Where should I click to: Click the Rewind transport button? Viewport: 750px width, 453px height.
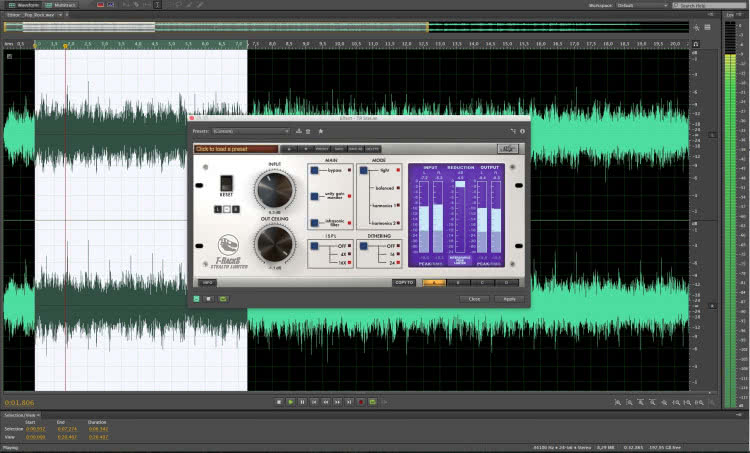326,402
